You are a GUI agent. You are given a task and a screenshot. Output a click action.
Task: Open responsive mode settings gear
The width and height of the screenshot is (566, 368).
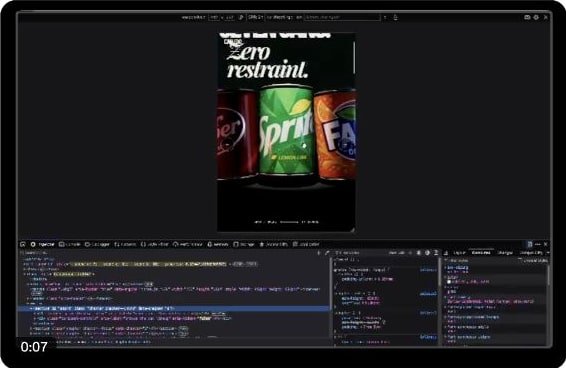coord(536,17)
